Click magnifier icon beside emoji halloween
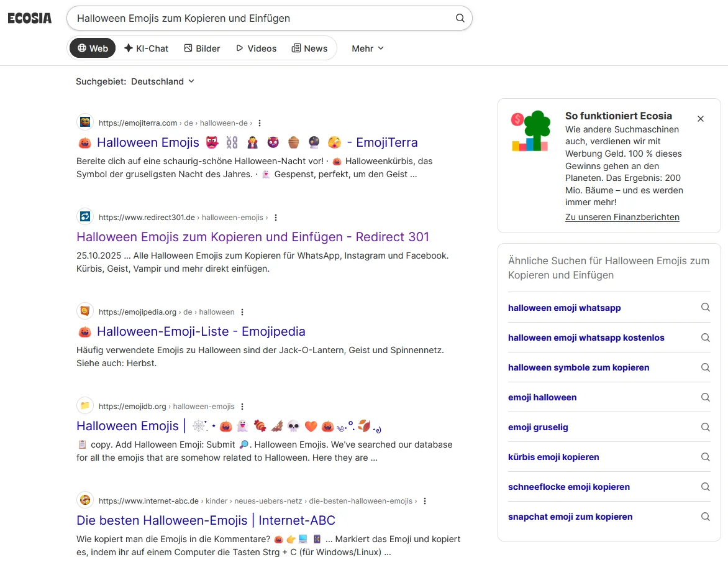 pos(705,397)
